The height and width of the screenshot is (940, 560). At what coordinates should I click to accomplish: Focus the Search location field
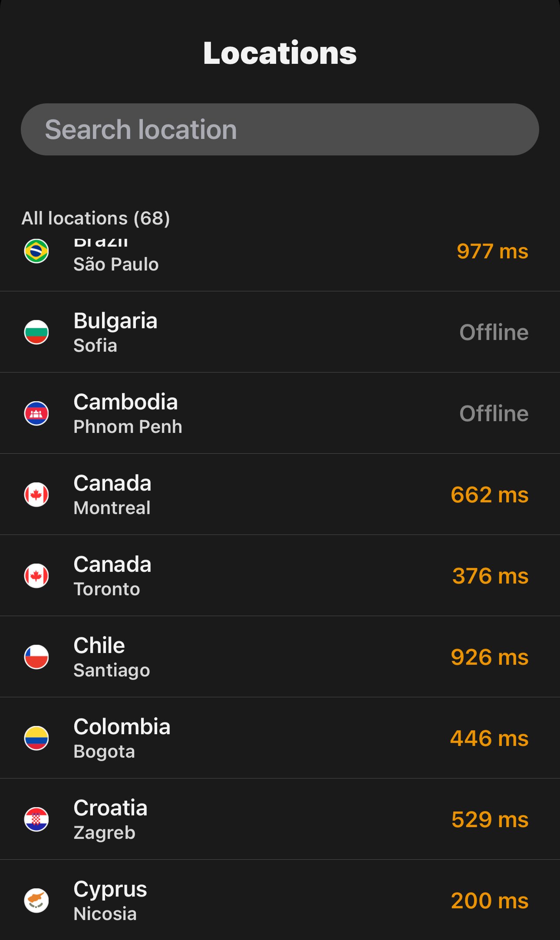click(280, 129)
